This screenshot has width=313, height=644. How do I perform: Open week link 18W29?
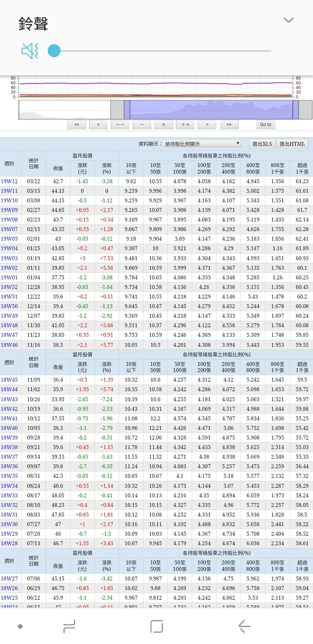point(9,534)
